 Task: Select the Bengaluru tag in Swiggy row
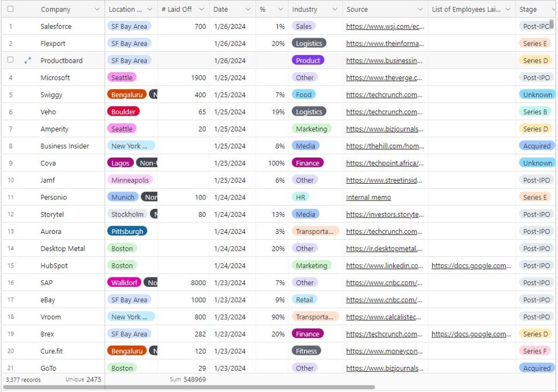coord(126,95)
